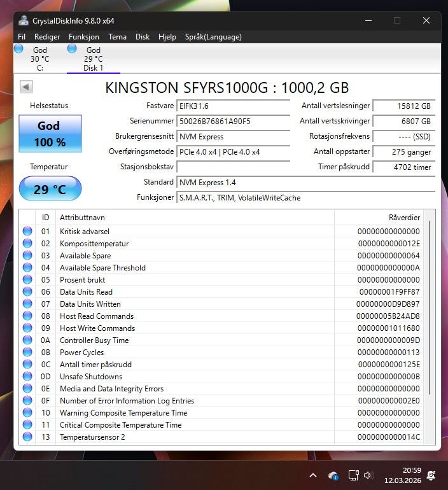Select the C: drive tab

(39, 59)
